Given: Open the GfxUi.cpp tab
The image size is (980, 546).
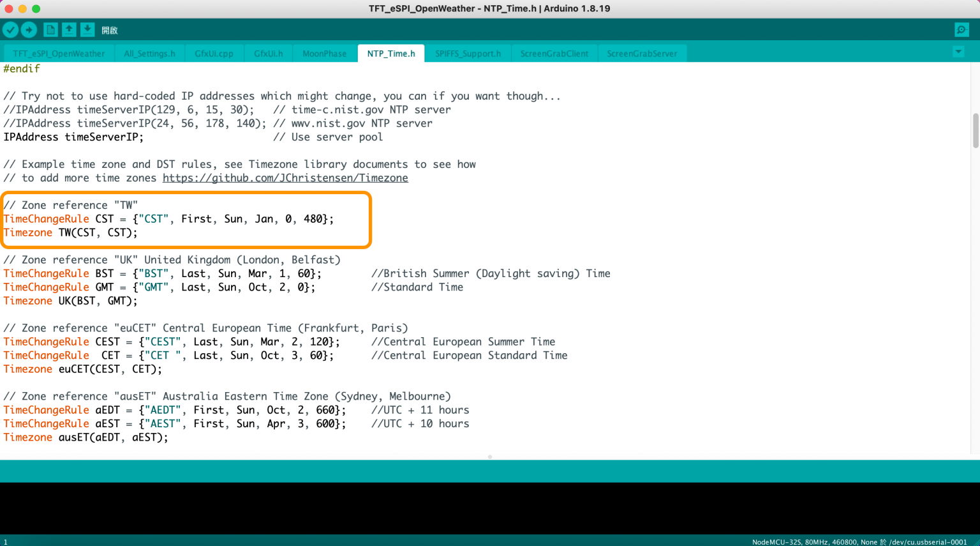Looking at the screenshot, I should (x=215, y=54).
